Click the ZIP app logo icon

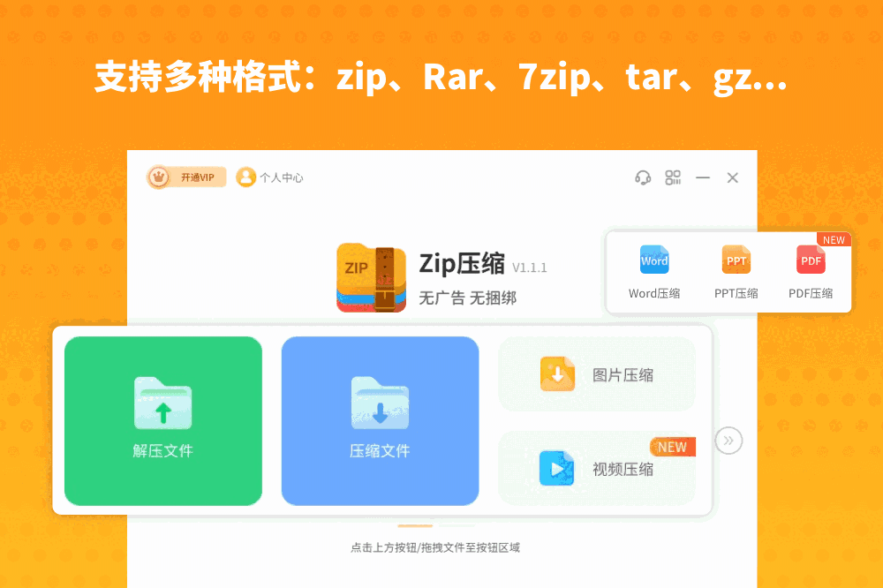click(x=371, y=276)
